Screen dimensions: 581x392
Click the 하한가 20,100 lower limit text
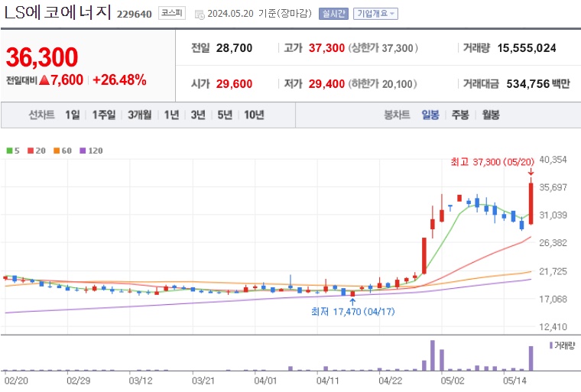click(x=382, y=84)
